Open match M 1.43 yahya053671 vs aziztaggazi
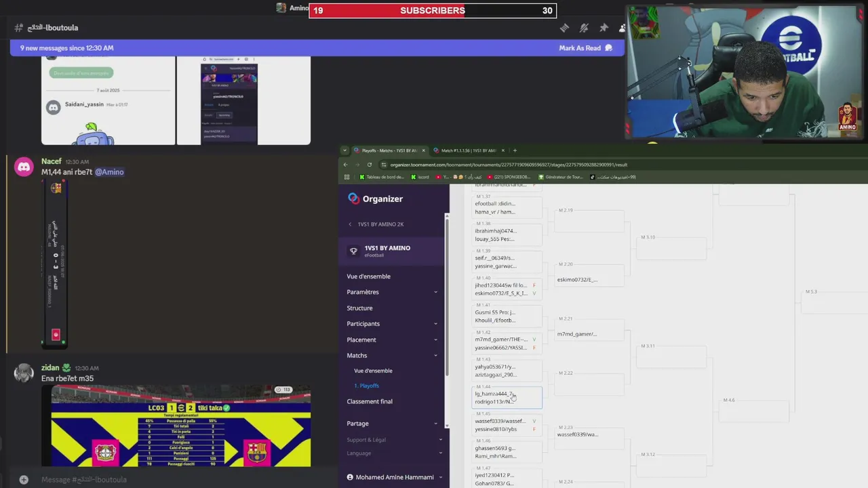 [x=507, y=370]
